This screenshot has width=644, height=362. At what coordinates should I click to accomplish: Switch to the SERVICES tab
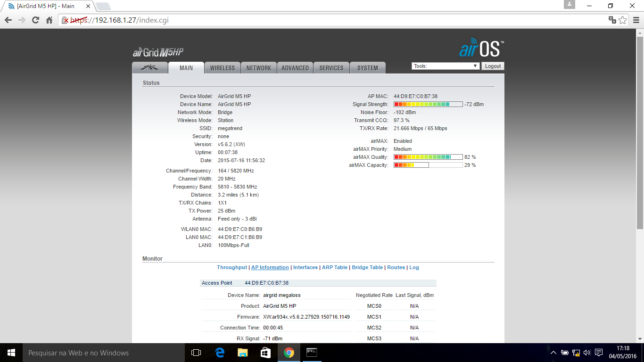tap(331, 68)
